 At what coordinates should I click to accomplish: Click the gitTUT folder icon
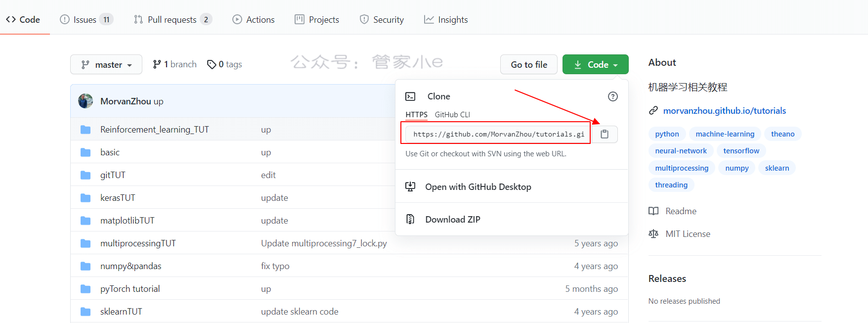point(86,175)
